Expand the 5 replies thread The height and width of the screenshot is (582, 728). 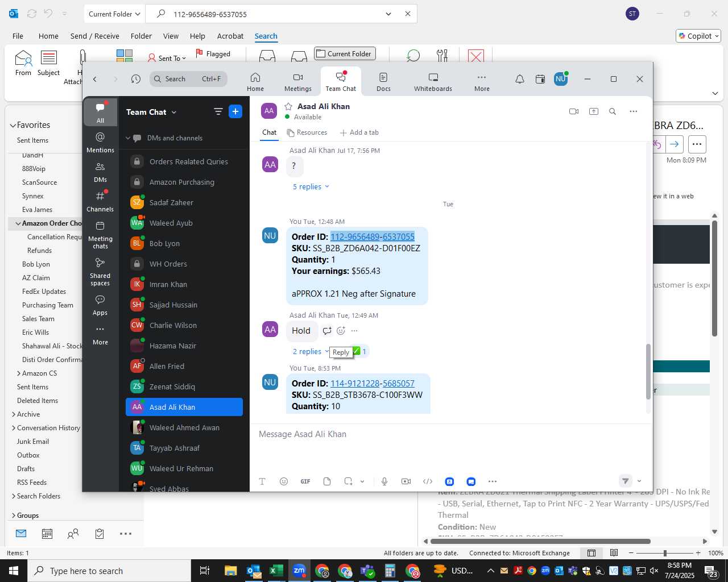(x=311, y=186)
